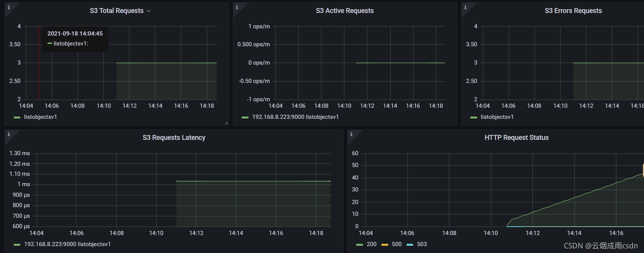Expand the S3 Total Requests title dropdown chevron
Screen dimensions: 644x253
pyautogui.click(x=148, y=11)
